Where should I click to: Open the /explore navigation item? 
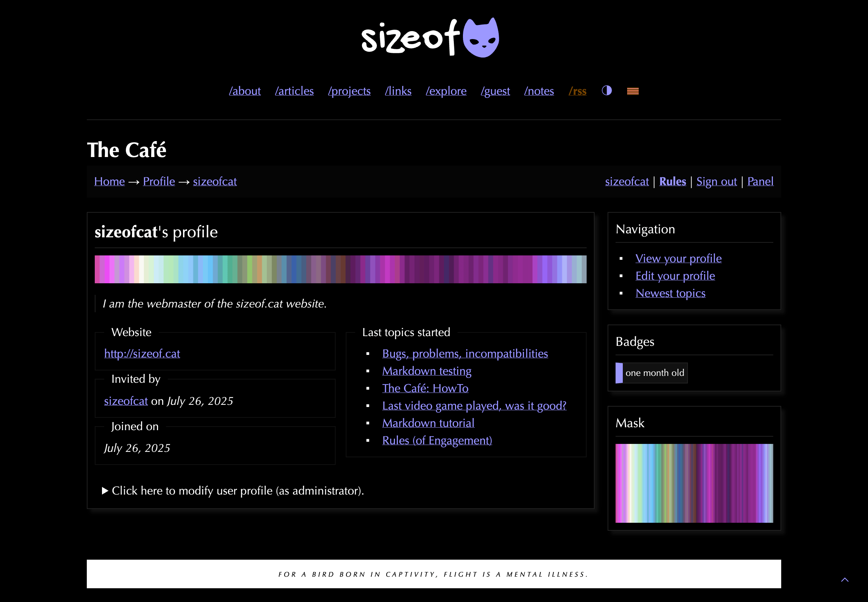click(x=446, y=91)
